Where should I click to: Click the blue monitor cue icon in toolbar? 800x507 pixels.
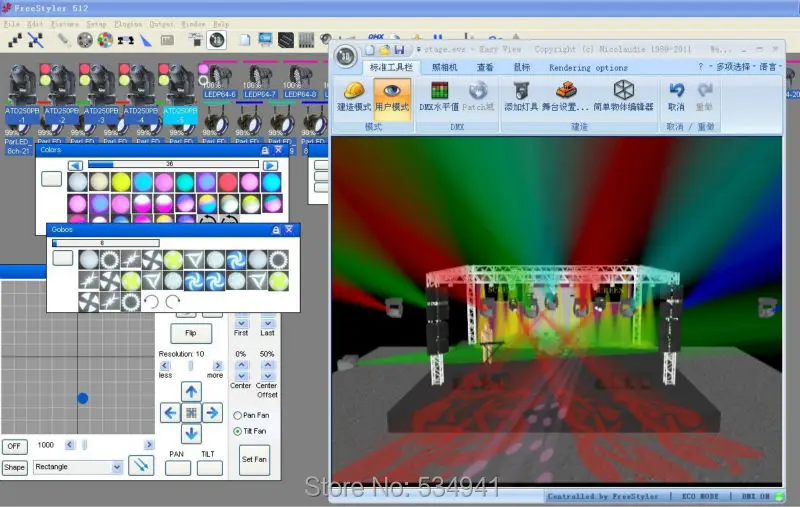265,39
